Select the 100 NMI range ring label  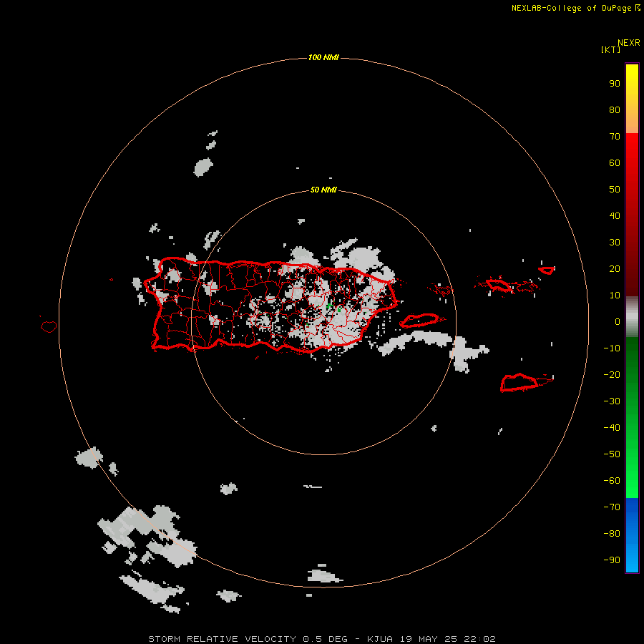pos(323,57)
